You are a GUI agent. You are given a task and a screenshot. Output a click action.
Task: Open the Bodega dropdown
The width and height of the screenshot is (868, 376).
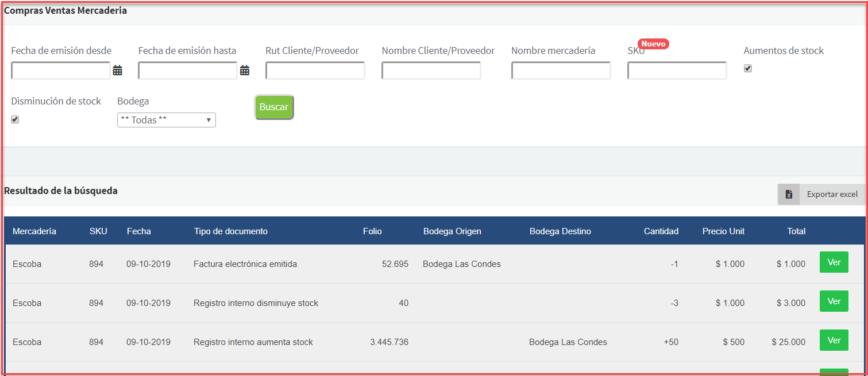[x=167, y=120]
